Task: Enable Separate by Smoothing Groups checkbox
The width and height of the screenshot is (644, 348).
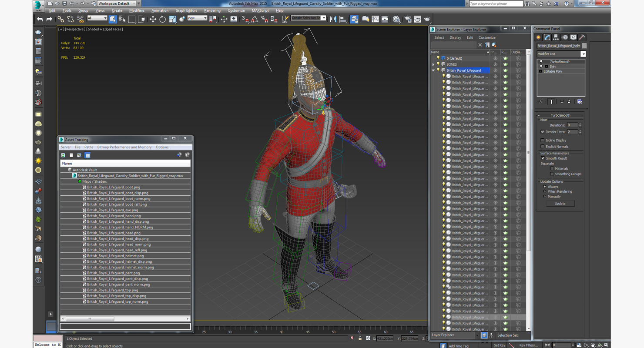Action: [552, 174]
